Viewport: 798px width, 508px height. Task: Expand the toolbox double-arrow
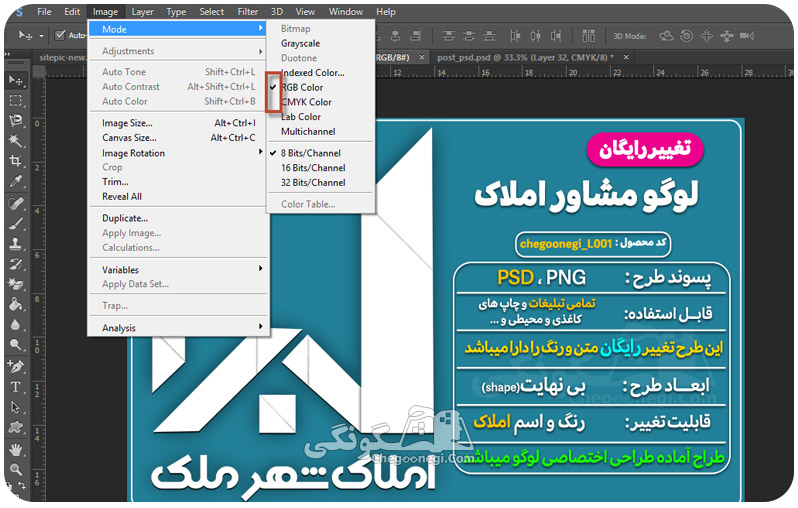(x=8, y=54)
